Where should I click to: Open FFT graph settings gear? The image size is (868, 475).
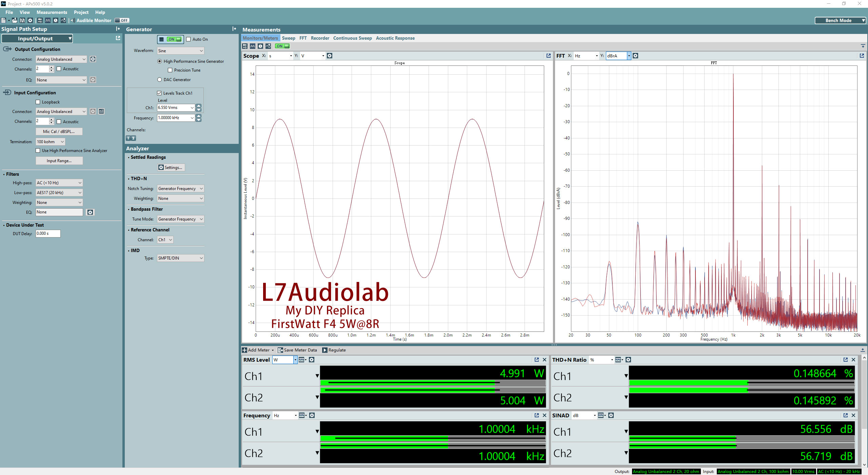pos(635,56)
